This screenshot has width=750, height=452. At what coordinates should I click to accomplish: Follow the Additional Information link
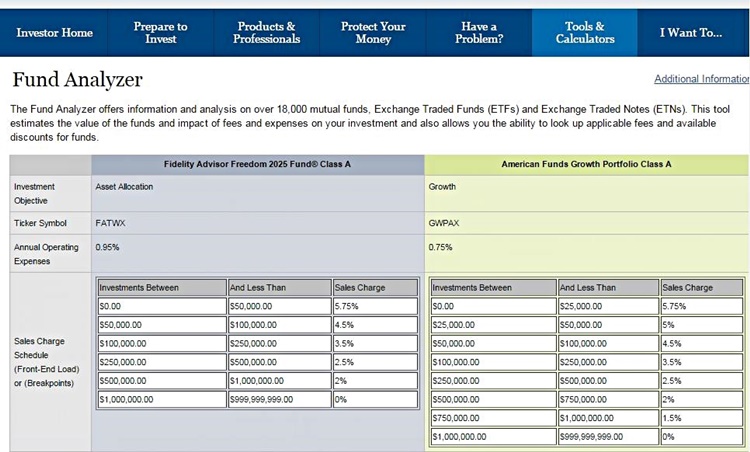click(702, 79)
